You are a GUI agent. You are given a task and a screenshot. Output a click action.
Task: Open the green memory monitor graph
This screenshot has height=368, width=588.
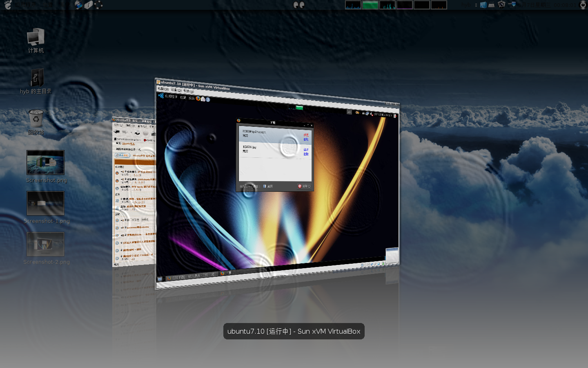370,5
